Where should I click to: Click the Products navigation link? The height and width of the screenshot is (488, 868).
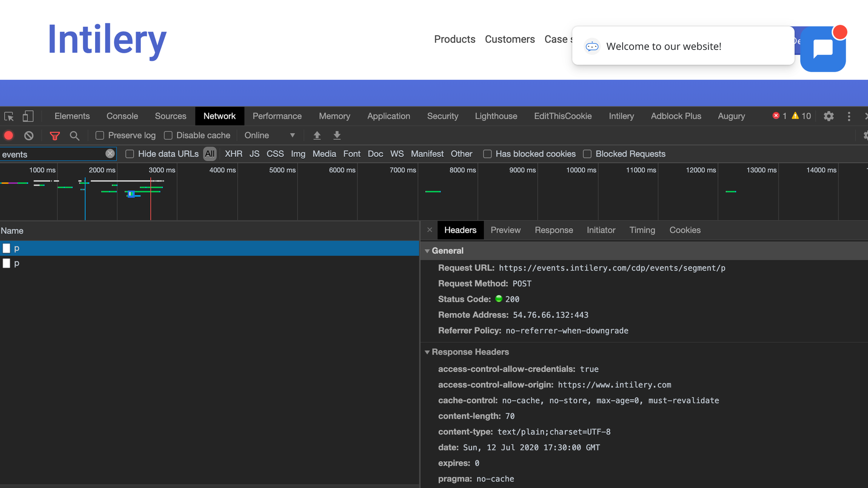click(x=454, y=39)
